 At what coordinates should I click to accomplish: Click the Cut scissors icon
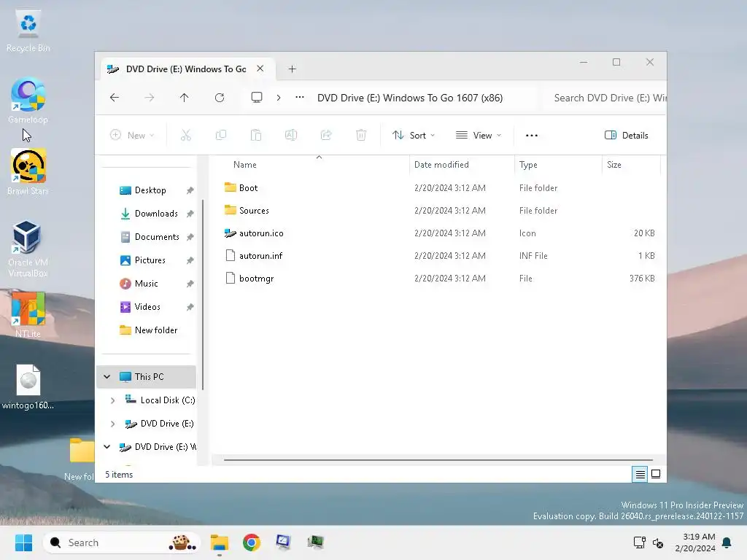coord(186,135)
